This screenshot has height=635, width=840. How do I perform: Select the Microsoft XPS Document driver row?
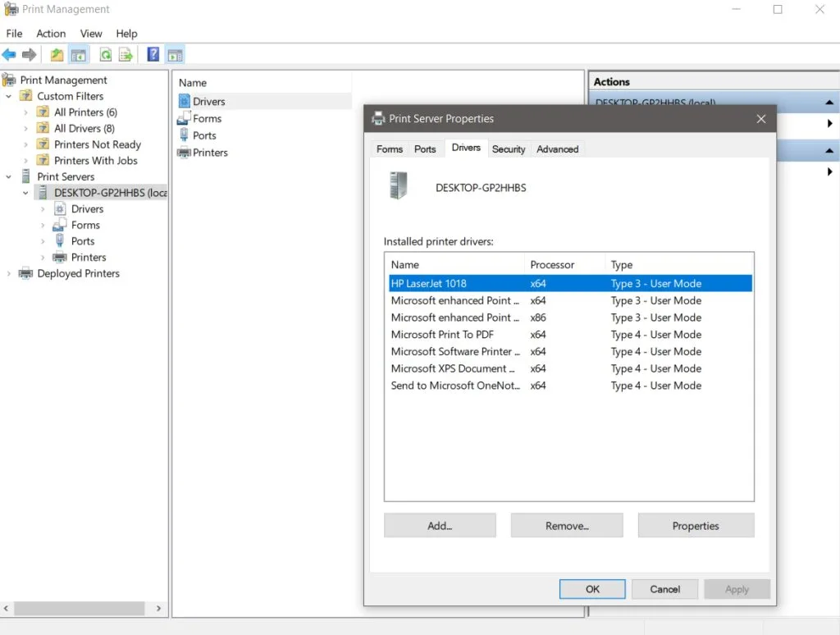571,369
